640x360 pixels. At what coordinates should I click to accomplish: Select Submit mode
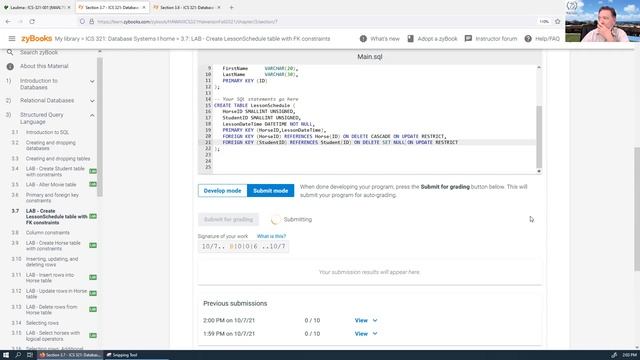click(270, 191)
